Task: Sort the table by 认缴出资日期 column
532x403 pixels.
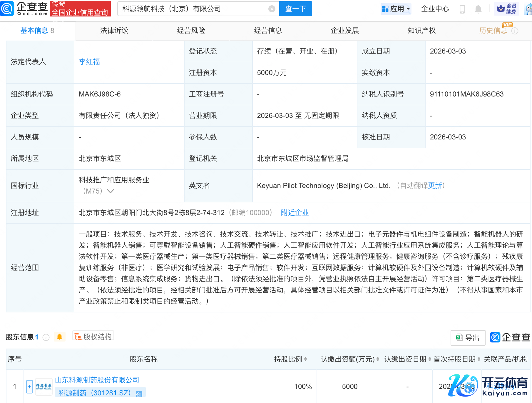Action: pos(430,359)
